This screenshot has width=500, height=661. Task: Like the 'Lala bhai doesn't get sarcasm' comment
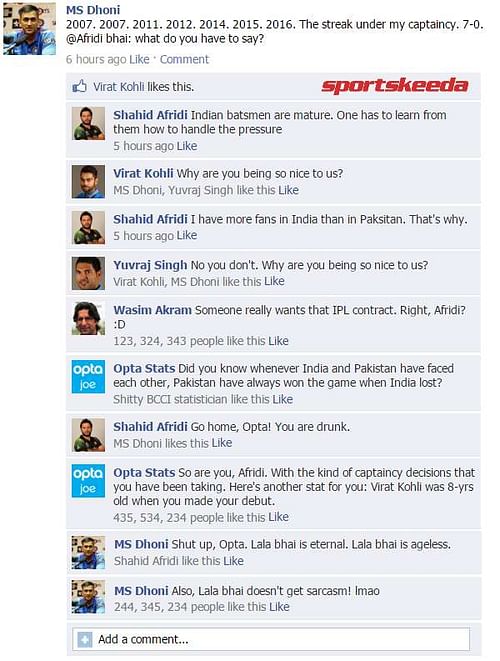point(279,607)
